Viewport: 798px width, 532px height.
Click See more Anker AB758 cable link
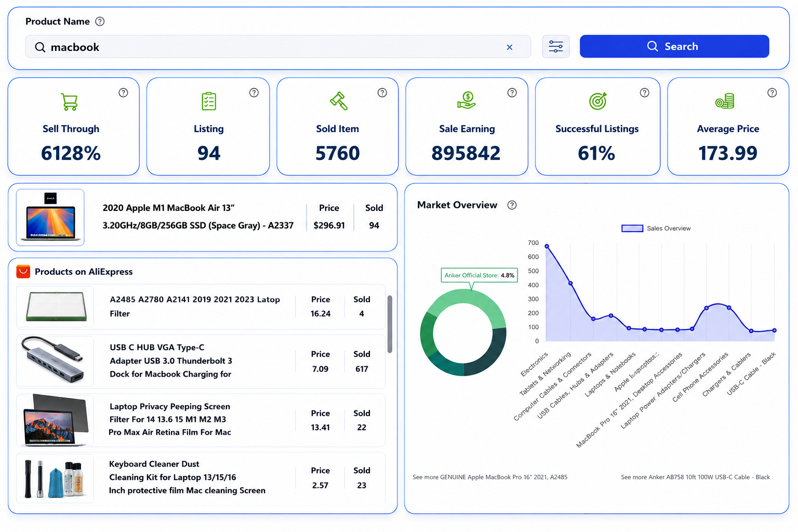click(x=695, y=477)
